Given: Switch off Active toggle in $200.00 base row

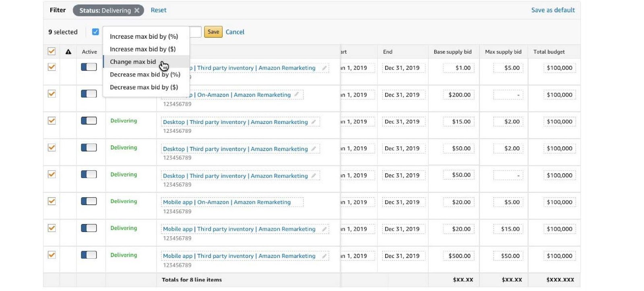Looking at the screenshot, I should 89,94.
